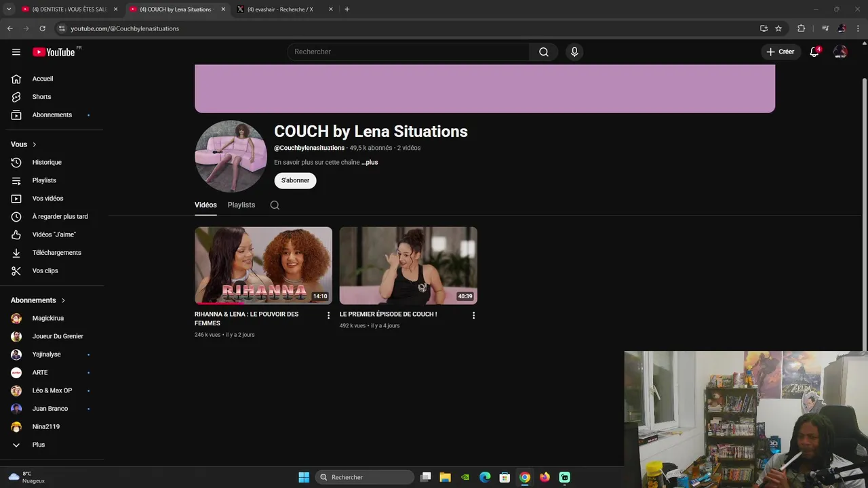Open the YouTube account avatar menu
Screen dimensions: 868x488
click(x=840, y=52)
